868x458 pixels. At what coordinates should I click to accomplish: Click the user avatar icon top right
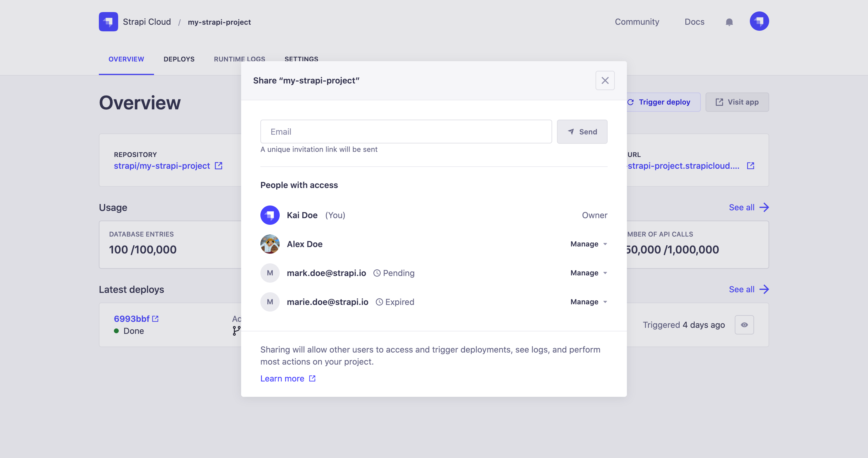point(759,22)
